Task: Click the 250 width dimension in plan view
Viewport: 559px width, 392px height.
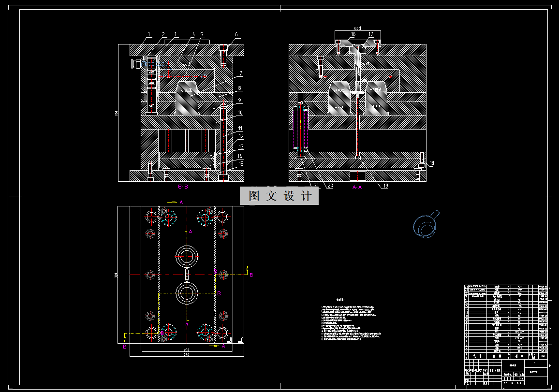Action: pyautogui.click(x=186, y=355)
